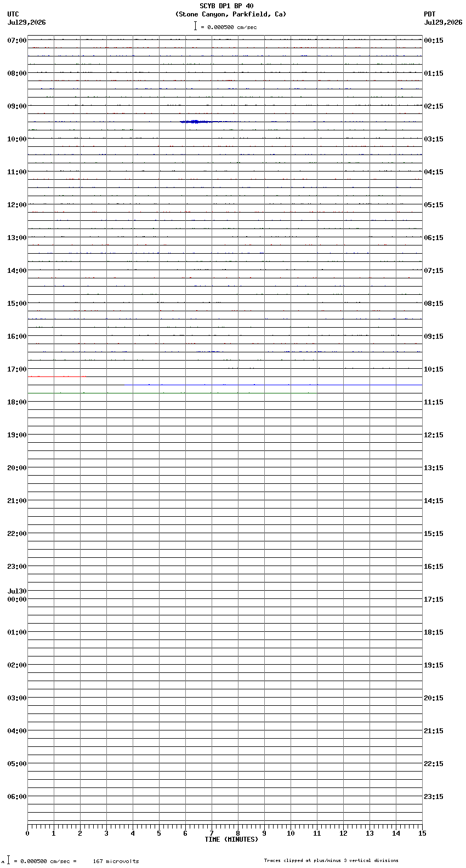Click the 08:00 UTC time label
The image size is (466, 868).
click(17, 73)
